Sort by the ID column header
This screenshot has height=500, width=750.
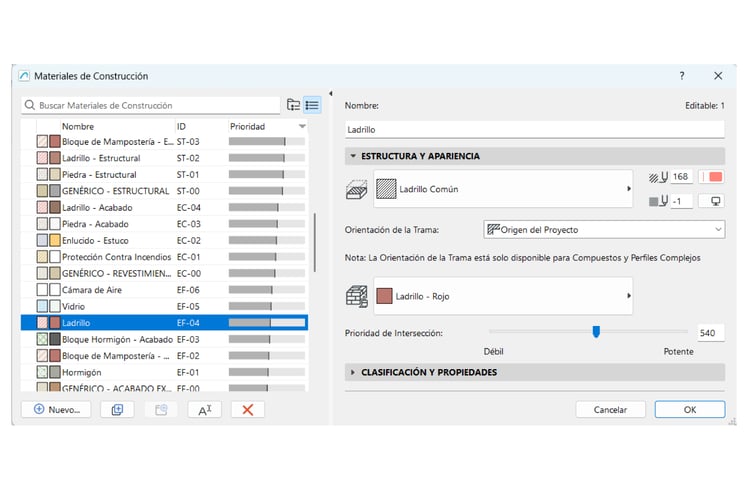181,126
